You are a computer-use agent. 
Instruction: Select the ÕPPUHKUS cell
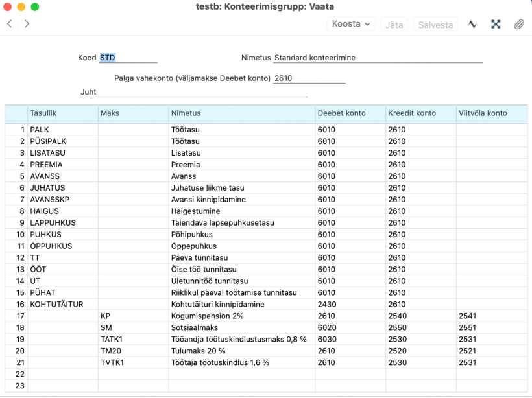tap(63, 246)
